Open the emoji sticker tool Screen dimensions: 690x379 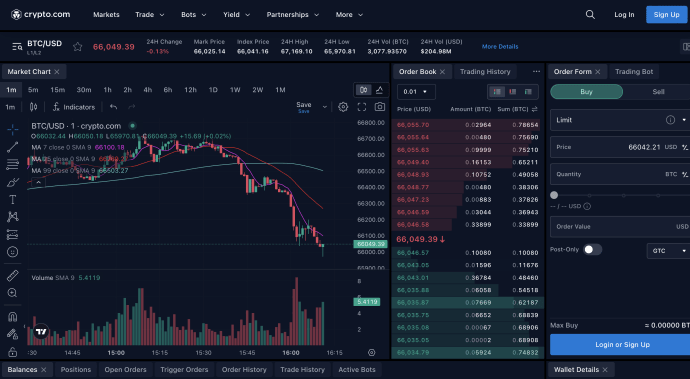click(x=13, y=252)
